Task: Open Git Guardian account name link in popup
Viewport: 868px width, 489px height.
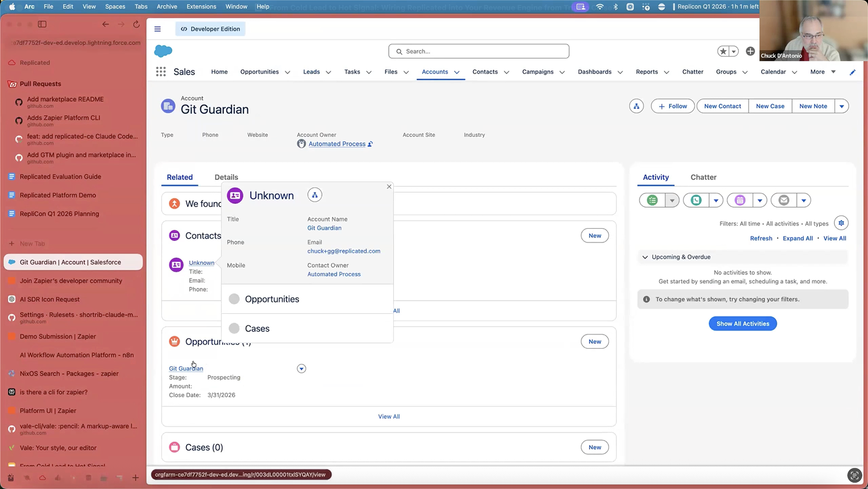Action: pyautogui.click(x=324, y=228)
